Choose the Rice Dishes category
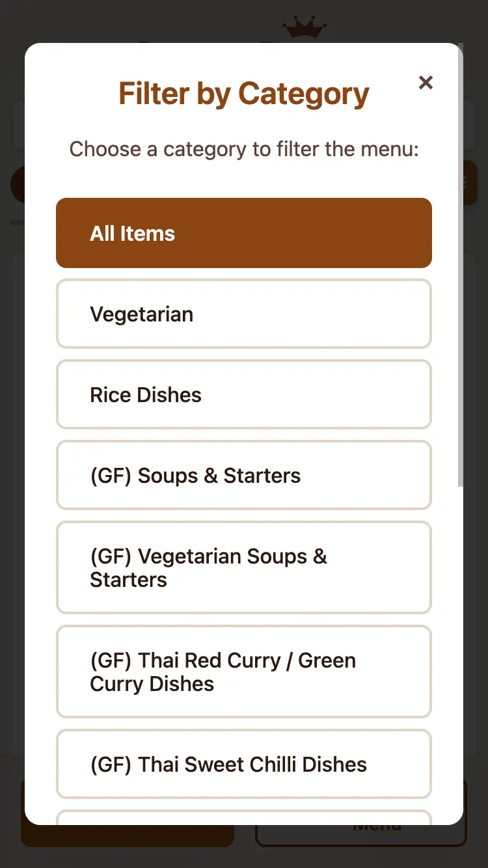 (x=244, y=394)
